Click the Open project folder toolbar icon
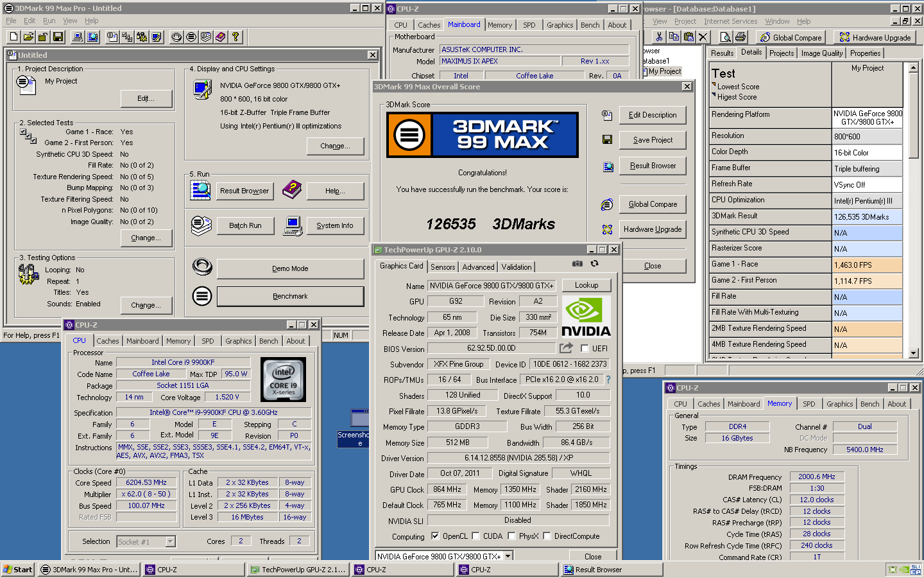 [x=28, y=37]
